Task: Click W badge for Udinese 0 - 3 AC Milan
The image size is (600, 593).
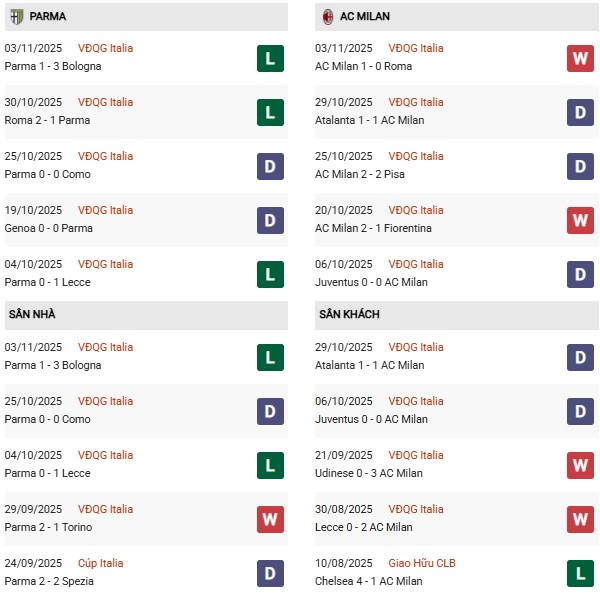Action: 580,465
